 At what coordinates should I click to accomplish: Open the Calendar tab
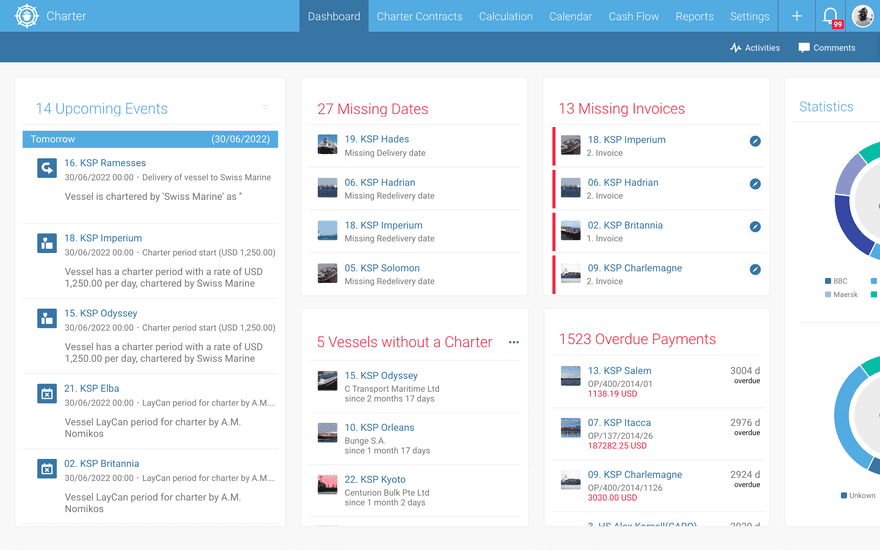point(570,16)
